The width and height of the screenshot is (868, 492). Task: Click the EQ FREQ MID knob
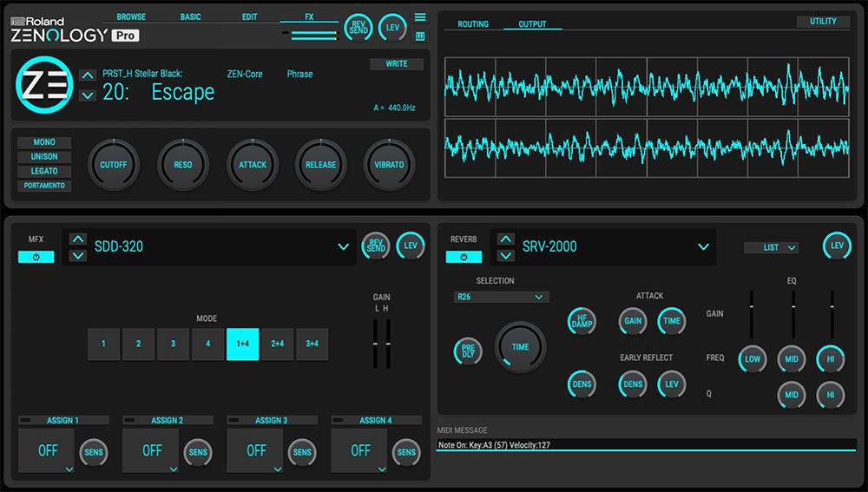(792, 359)
